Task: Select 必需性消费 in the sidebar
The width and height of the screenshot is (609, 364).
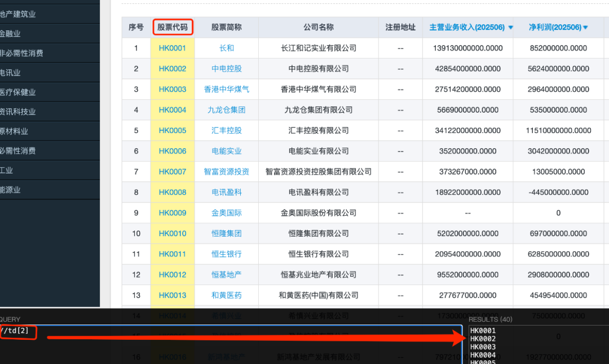Action: (x=18, y=150)
